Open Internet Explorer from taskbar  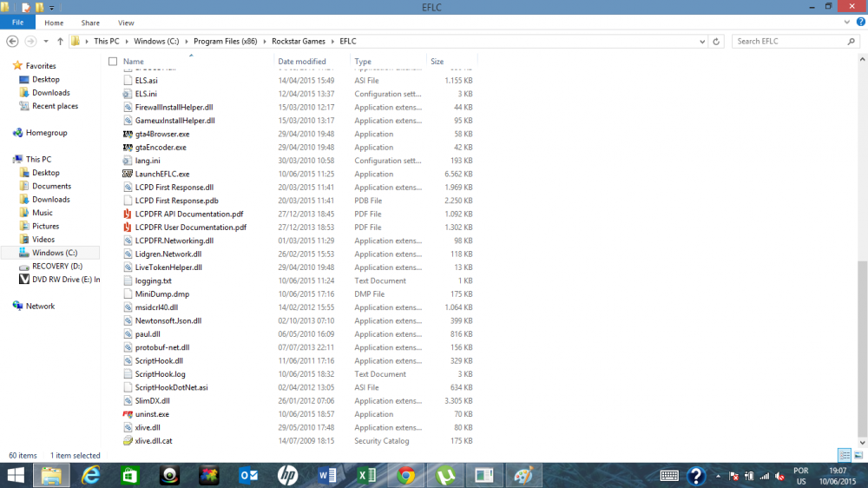(x=90, y=475)
